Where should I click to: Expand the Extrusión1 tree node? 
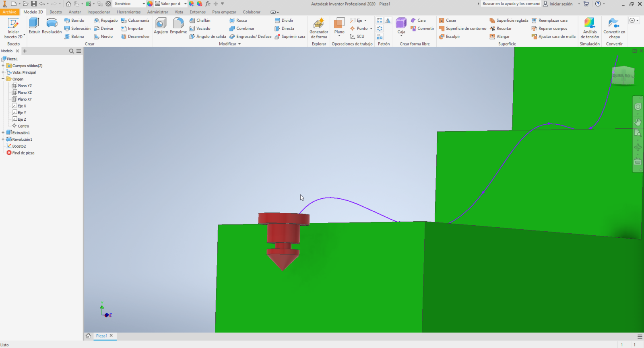(x=3, y=133)
